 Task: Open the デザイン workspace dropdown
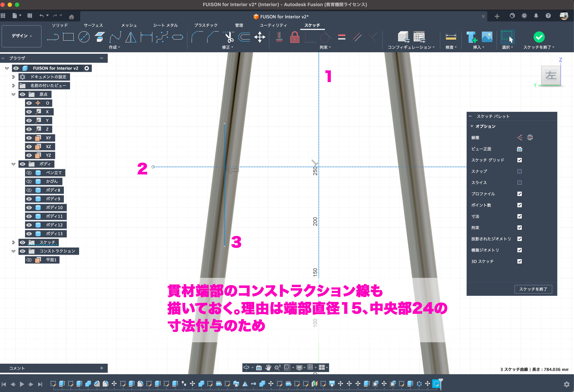click(22, 36)
